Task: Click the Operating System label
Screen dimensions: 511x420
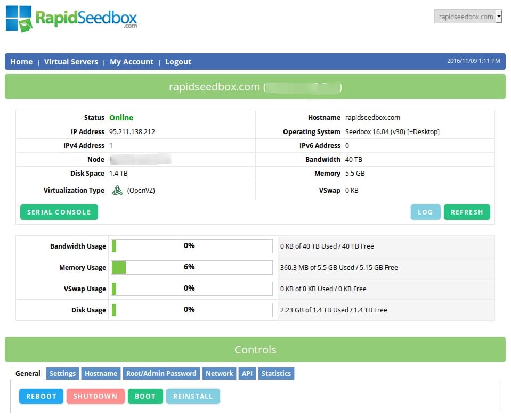Action: pyautogui.click(x=311, y=132)
